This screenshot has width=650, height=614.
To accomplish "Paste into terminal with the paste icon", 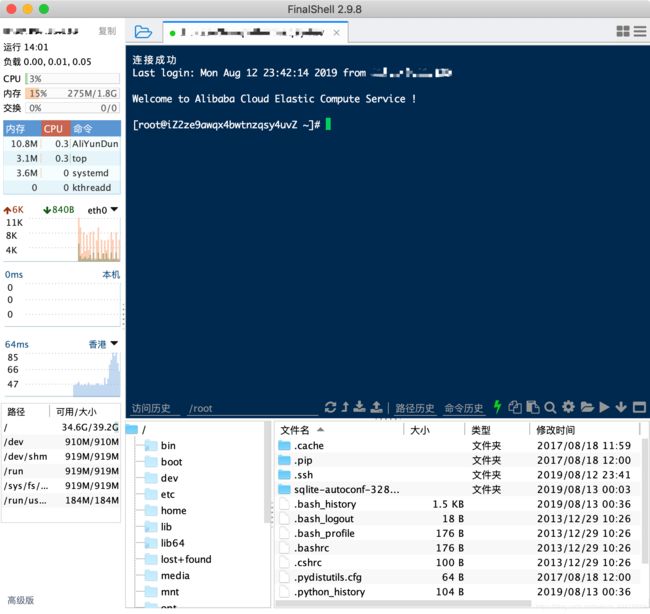I will [533, 407].
